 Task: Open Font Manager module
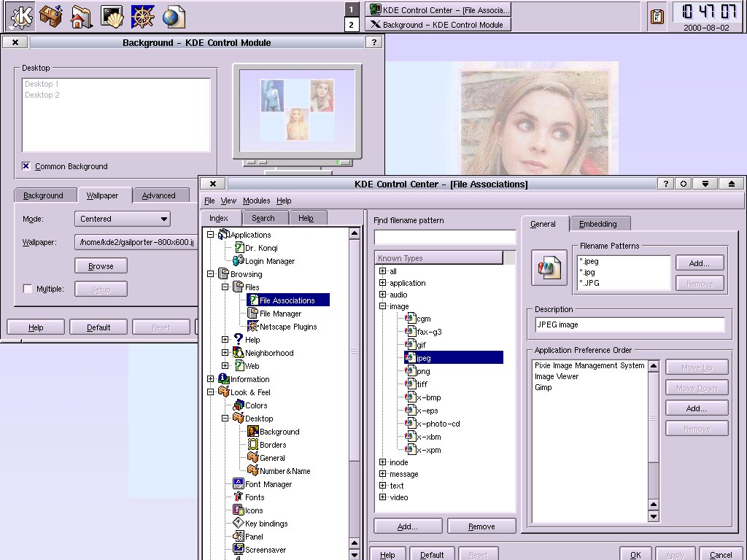pos(268,484)
